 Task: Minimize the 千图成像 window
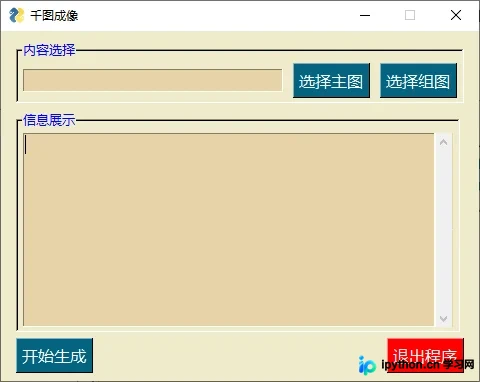pos(365,15)
